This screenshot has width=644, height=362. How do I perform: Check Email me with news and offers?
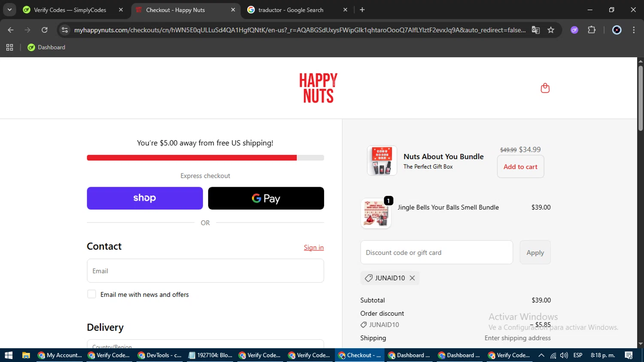pyautogui.click(x=91, y=294)
